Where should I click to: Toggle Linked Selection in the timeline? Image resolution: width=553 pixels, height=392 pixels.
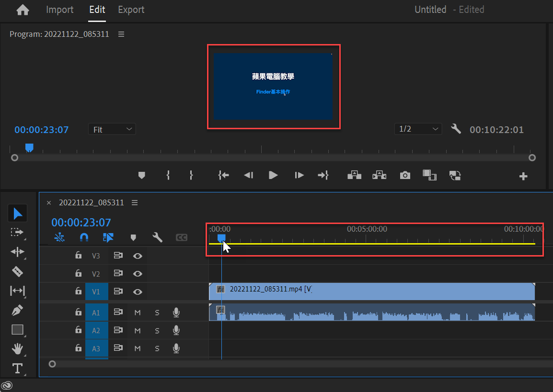pyautogui.click(x=108, y=237)
